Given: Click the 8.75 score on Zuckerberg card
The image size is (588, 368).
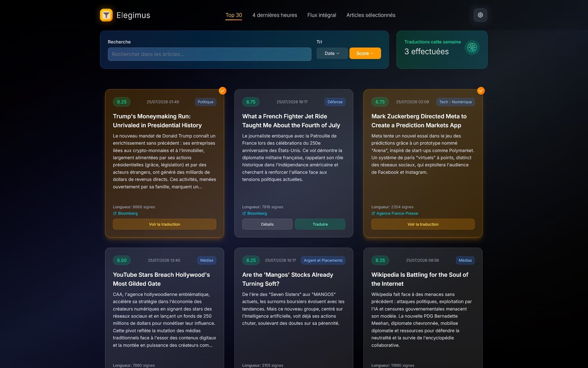Looking at the screenshot, I should (380, 102).
